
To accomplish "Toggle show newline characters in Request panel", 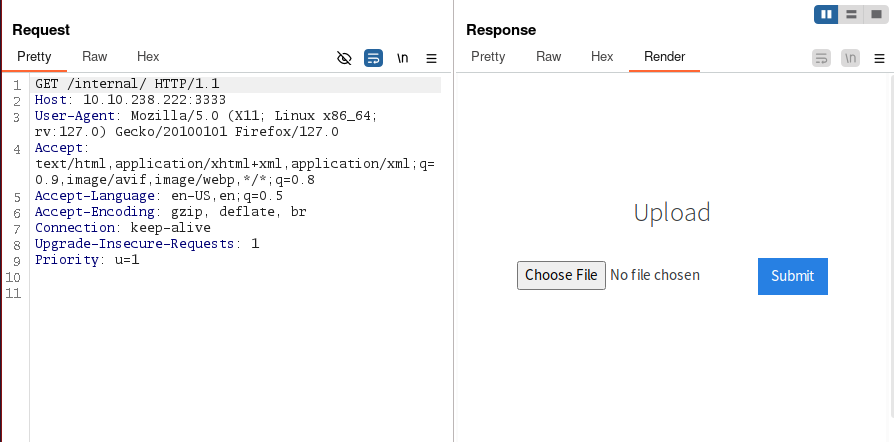I will (x=402, y=58).
